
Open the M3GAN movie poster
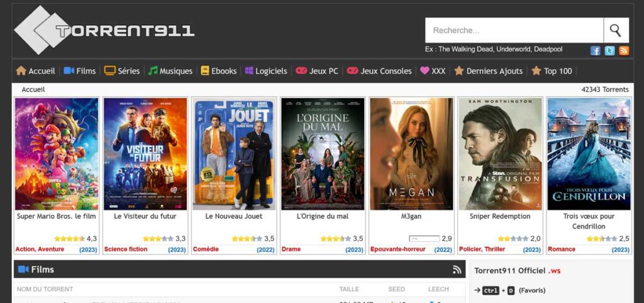tap(411, 154)
